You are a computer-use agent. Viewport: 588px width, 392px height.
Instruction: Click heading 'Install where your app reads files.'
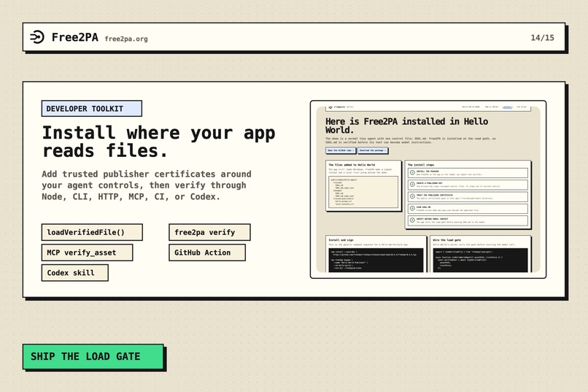click(x=158, y=142)
